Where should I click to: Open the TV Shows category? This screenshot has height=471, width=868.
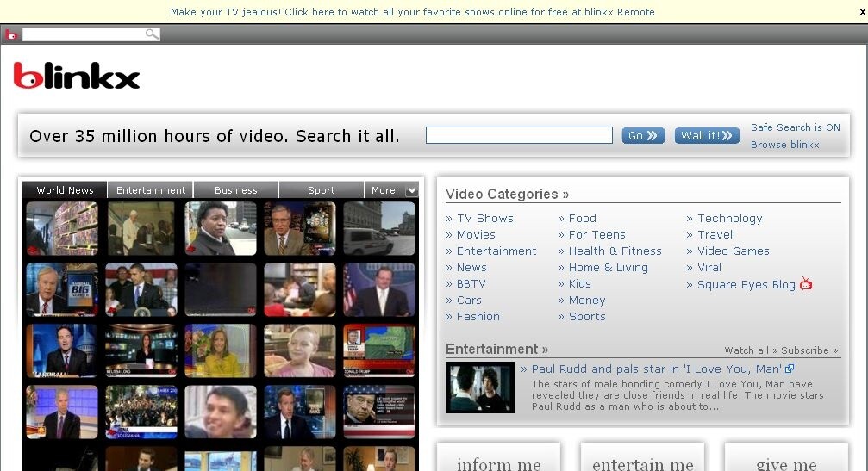(485, 219)
